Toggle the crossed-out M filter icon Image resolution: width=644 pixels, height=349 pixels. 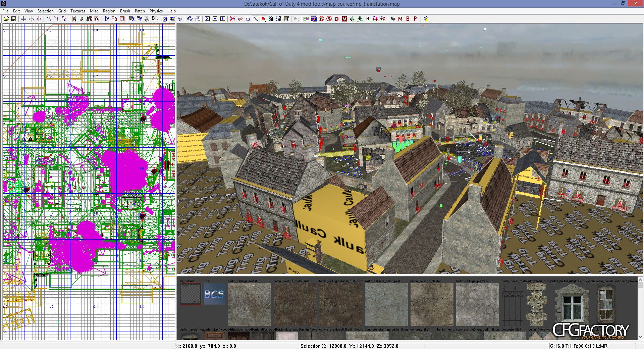click(x=344, y=19)
